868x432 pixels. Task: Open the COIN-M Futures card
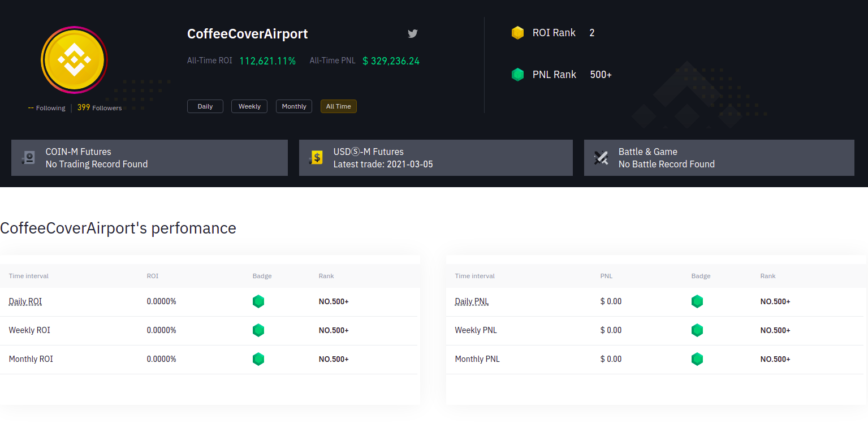click(x=149, y=158)
